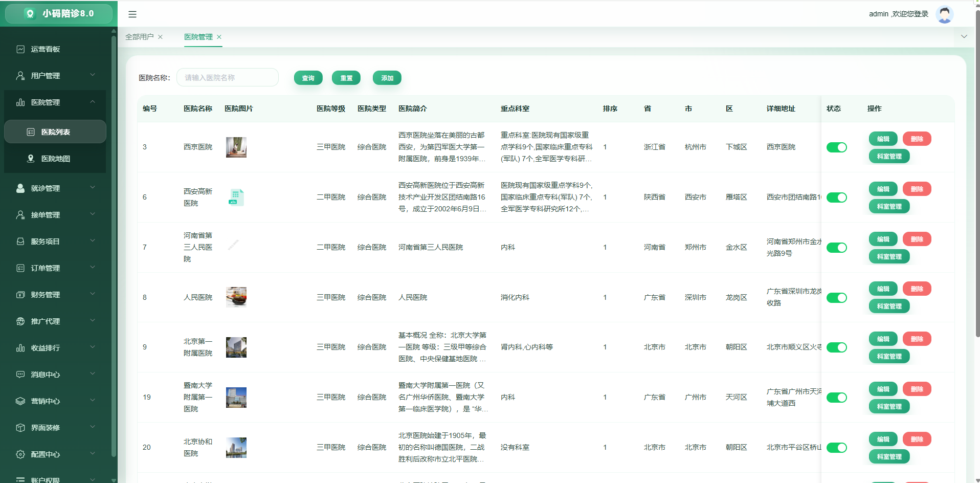
Task: Toggle status switch for 北京协和医院
Action: click(x=837, y=448)
